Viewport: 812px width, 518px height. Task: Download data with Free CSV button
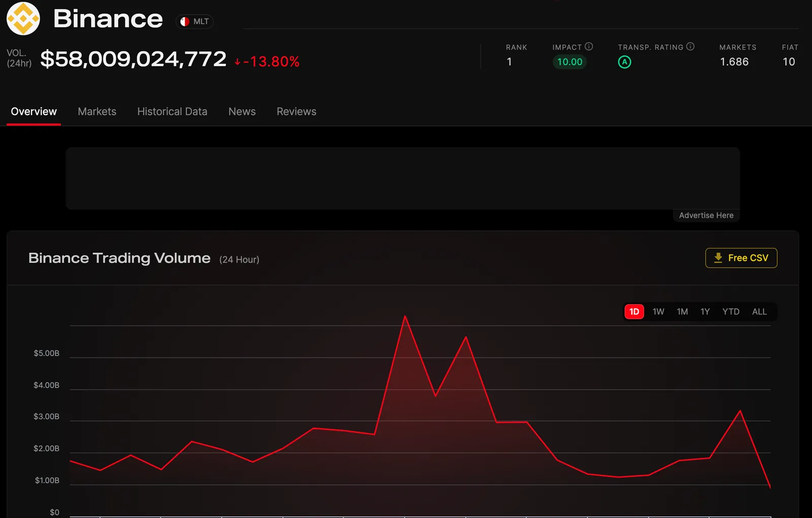pos(741,258)
